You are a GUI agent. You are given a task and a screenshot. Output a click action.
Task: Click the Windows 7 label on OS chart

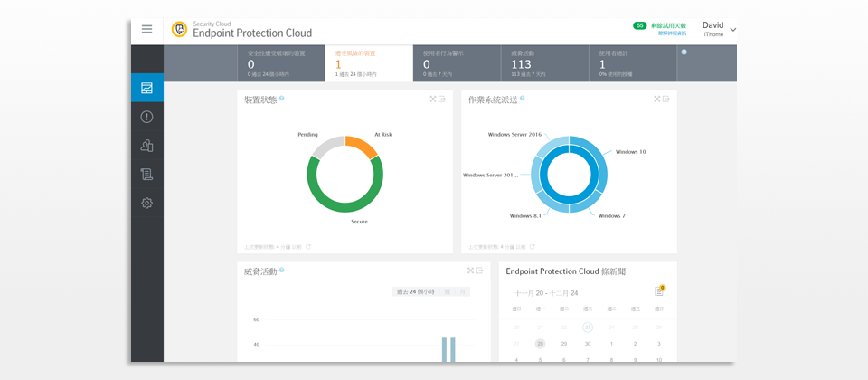(612, 216)
